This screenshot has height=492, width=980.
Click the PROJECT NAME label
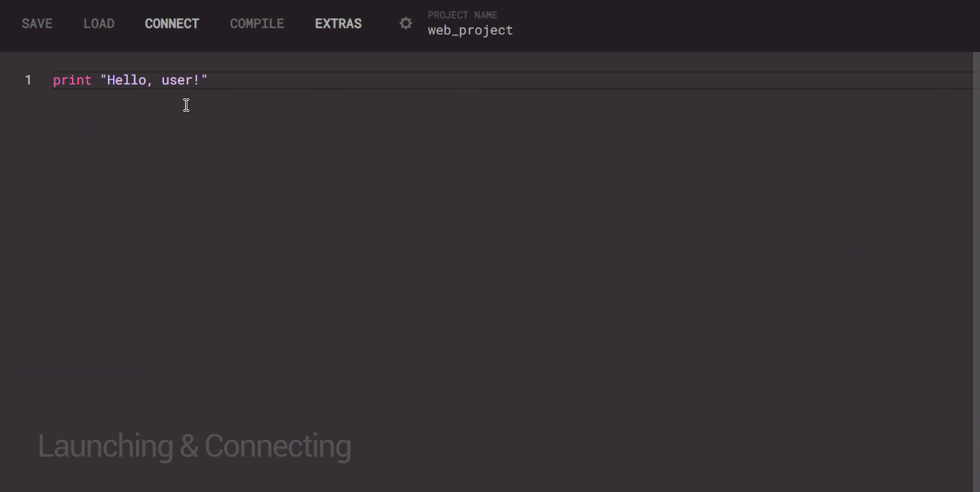click(462, 15)
